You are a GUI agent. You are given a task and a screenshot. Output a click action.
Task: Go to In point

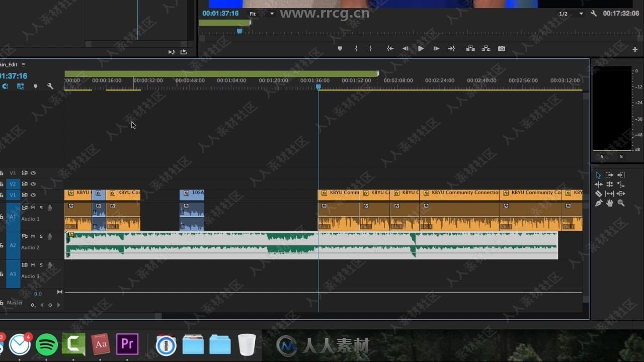(x=390, y=49)
